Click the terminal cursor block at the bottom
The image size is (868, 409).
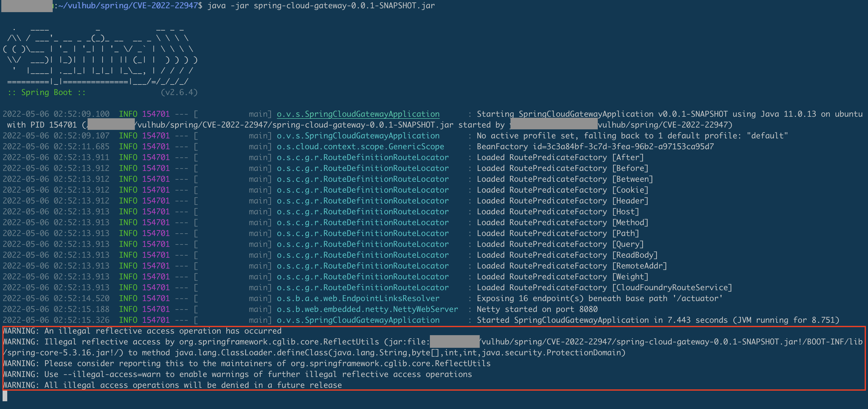pos(5,396)
